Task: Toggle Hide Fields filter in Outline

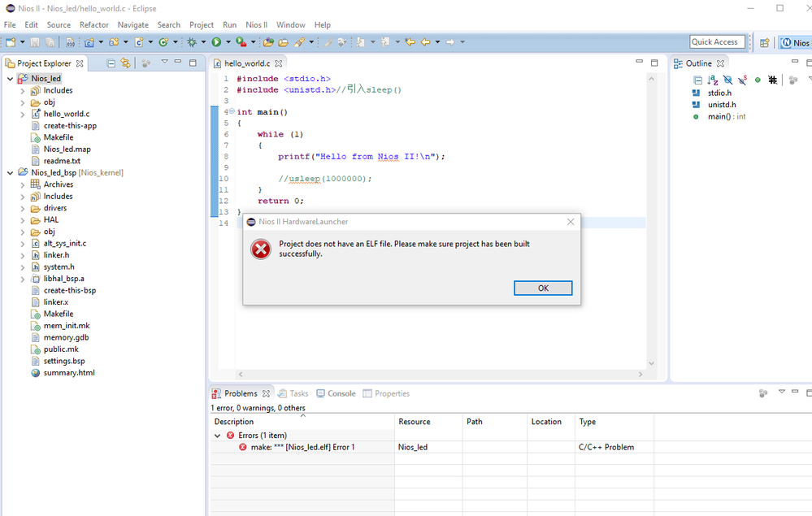Action: [727, 80]
